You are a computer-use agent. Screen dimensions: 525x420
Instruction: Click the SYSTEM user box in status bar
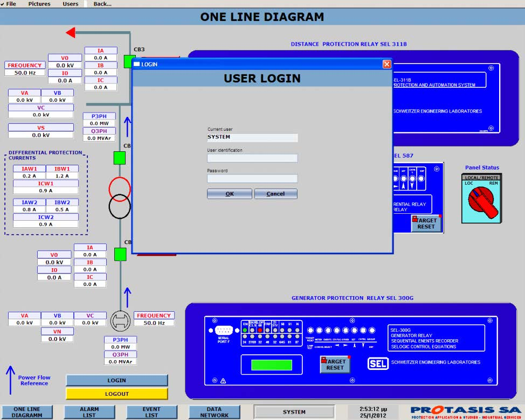tap(294, 412)
